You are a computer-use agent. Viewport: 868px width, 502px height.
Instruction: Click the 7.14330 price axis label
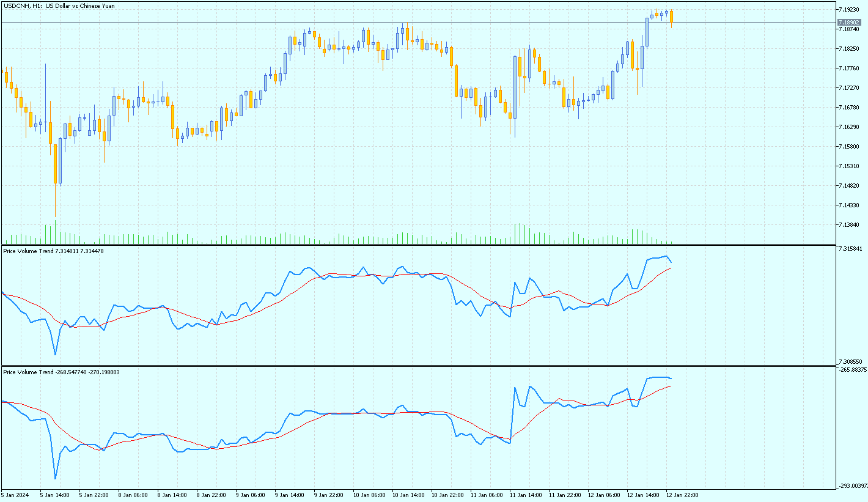tap(850, 205)
